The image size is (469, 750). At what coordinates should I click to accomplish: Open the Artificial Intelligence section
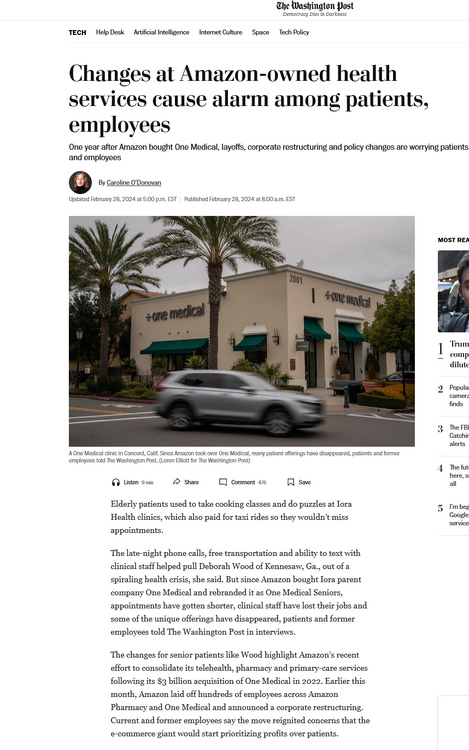[162, 32]
